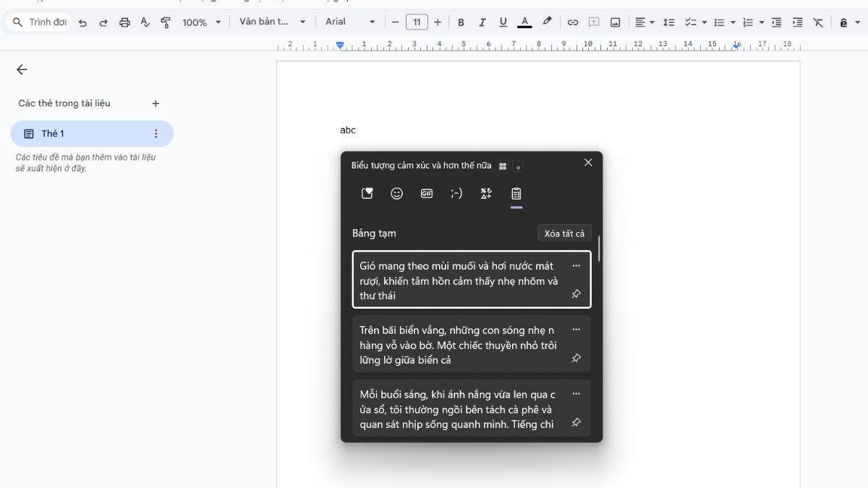This screenshot has width=868, height=488.
Task: Open the bulleted list options dropdown arrow
Action: pos(733,22)
